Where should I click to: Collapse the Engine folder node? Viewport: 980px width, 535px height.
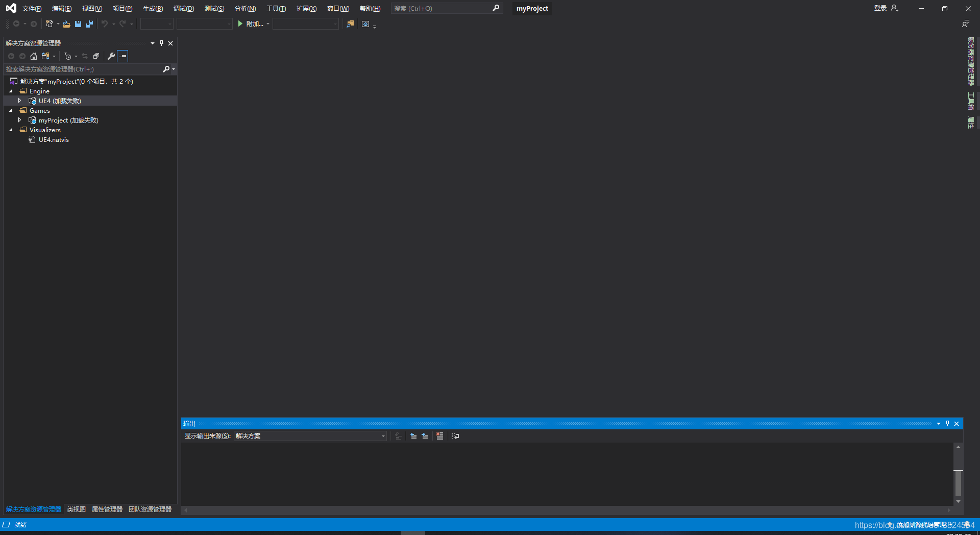11,91
